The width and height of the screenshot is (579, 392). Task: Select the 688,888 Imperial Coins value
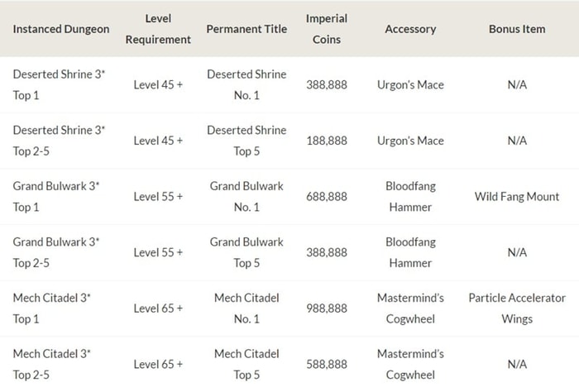(x=327, y=196)
